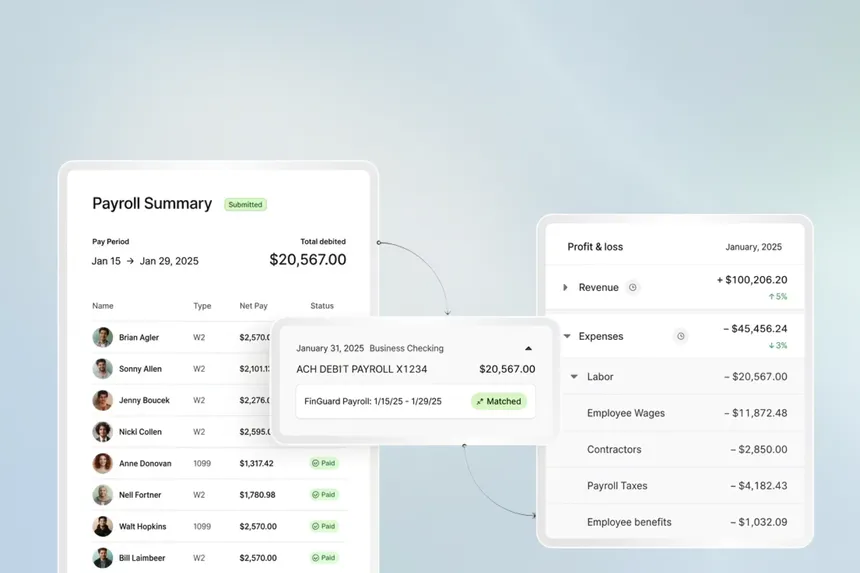Click the January, 2025 period label
Image resolution: width=860 pixels, height=573 pixels.
[754, 247]
